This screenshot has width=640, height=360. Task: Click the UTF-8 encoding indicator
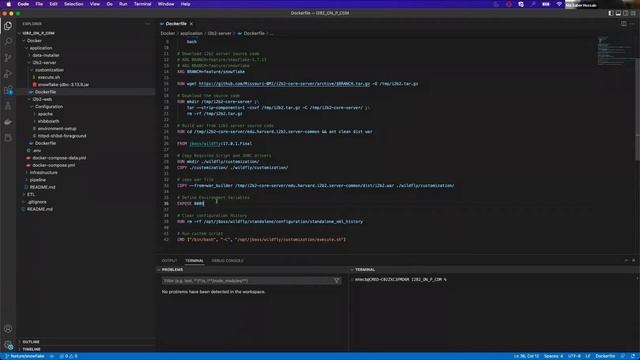click(574, 356)
